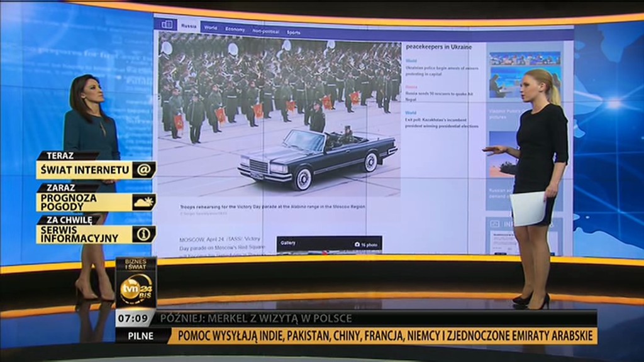
Task: Click the info icon by Serwis Informacyjny
Action: [143, 234]
